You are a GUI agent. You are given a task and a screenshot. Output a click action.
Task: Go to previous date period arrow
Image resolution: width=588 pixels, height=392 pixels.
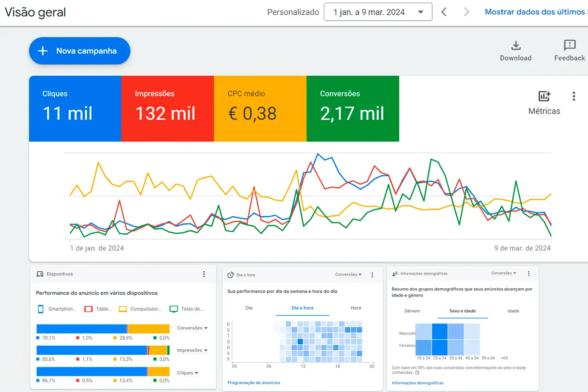pos(444,12)
